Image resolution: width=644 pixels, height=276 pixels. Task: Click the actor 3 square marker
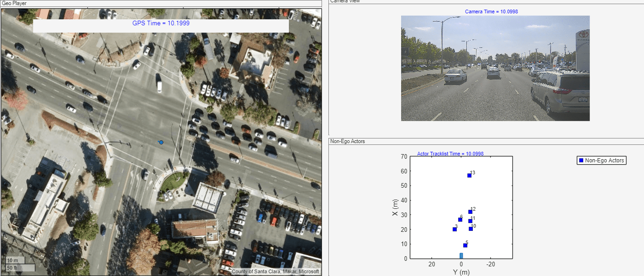tap(454, 229)
